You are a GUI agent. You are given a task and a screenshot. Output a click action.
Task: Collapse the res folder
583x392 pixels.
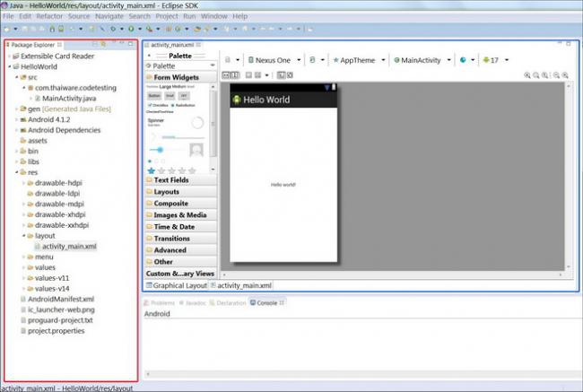17,172
